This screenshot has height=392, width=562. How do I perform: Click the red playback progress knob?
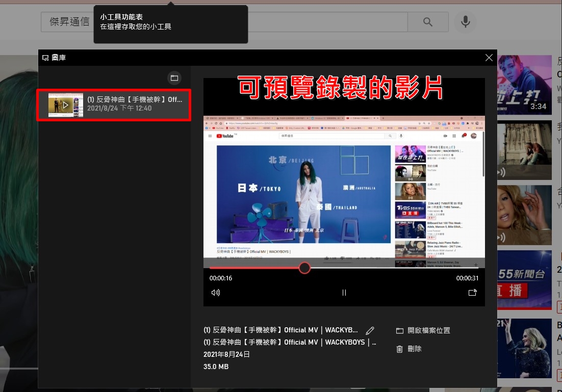click(304, 268)
